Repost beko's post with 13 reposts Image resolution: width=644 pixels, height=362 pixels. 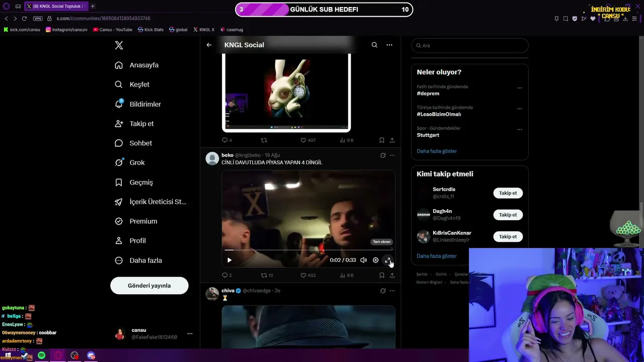(x=267, y=276)
